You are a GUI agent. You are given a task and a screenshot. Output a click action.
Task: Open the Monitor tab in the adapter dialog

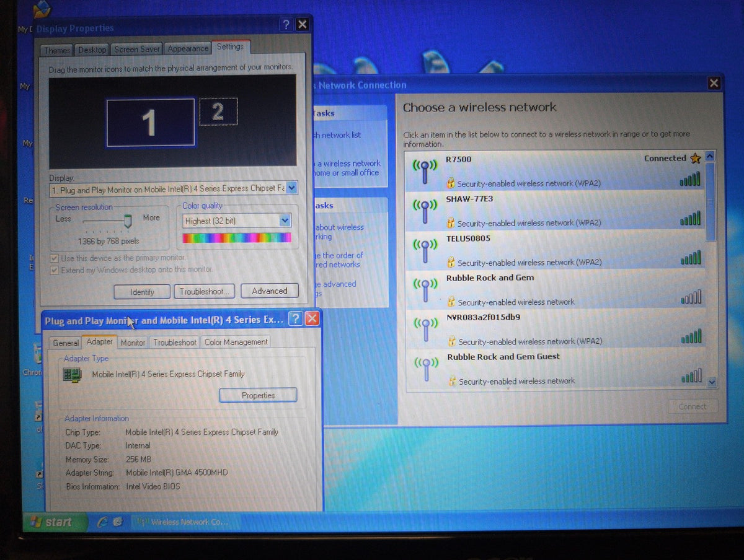pyautogui.click(x=133, y=343)
